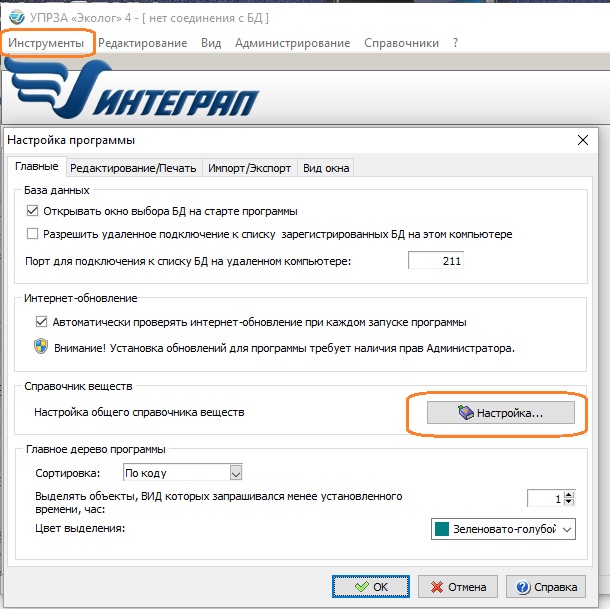Open the Инструменты menu

(x=48, y=43)
